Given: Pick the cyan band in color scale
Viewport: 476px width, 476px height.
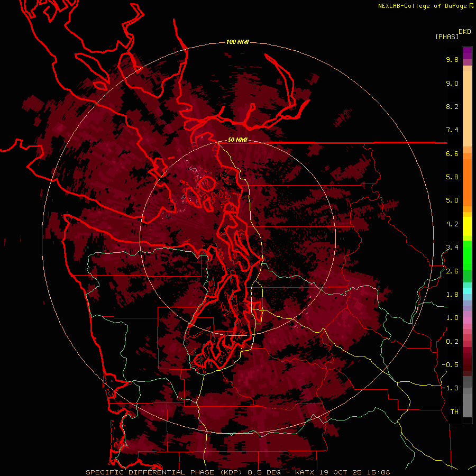Looking at the screenshot, I should (x=467, y=290).
